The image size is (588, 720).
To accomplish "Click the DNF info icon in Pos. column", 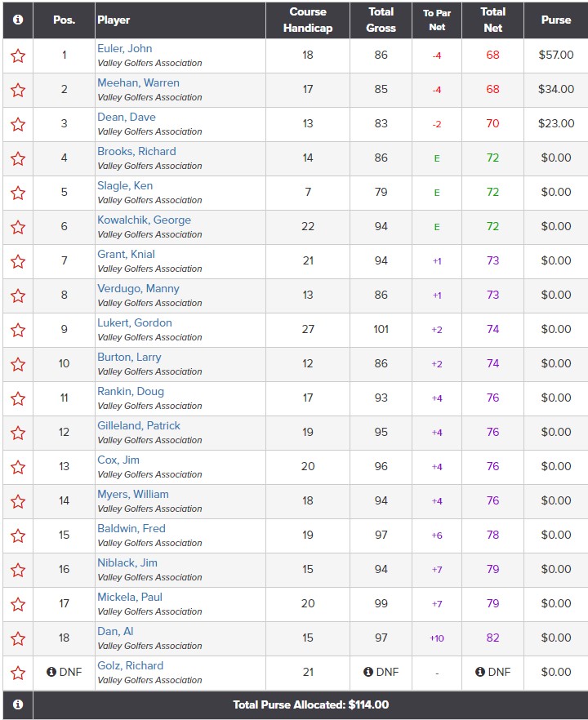I will 51,672.
